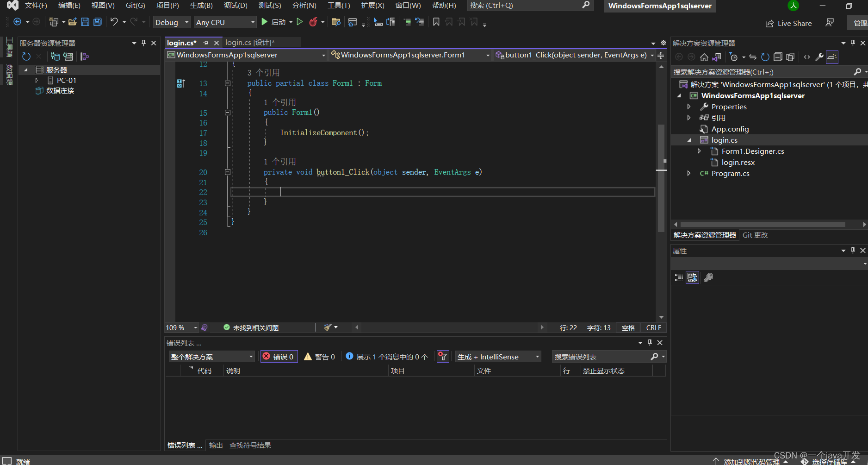Start a Live Share session
The image size is (868, 465).
[788, 23]
